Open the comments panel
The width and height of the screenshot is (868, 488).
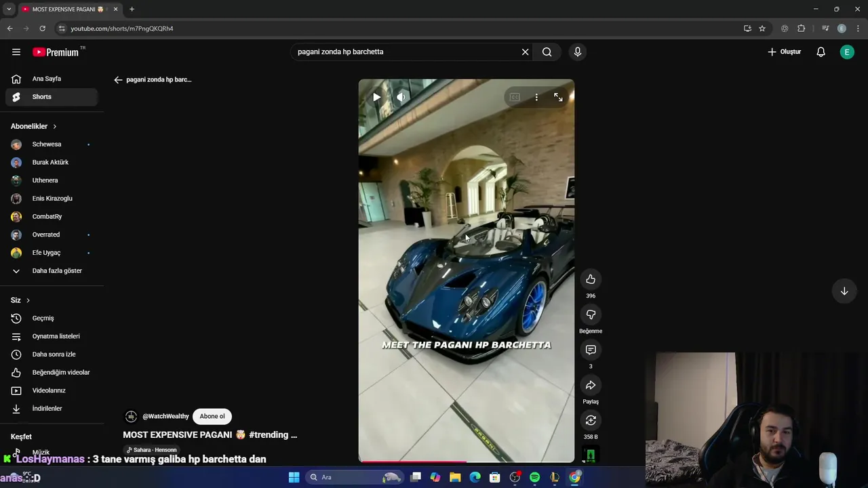591,350
